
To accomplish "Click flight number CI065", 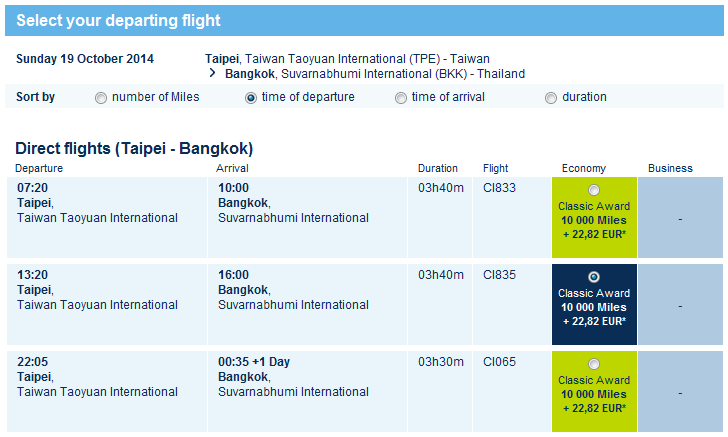I will pyautogui.click(x=499, y=362).
